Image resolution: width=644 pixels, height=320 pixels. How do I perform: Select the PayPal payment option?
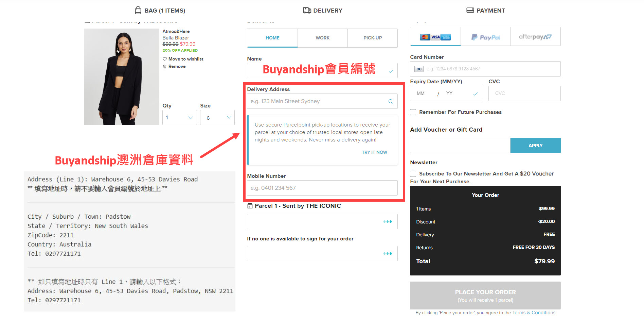coord(485,37)
